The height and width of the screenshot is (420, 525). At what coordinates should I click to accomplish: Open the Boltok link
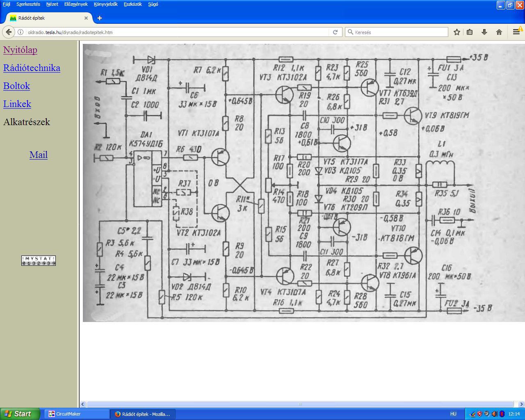16,86
